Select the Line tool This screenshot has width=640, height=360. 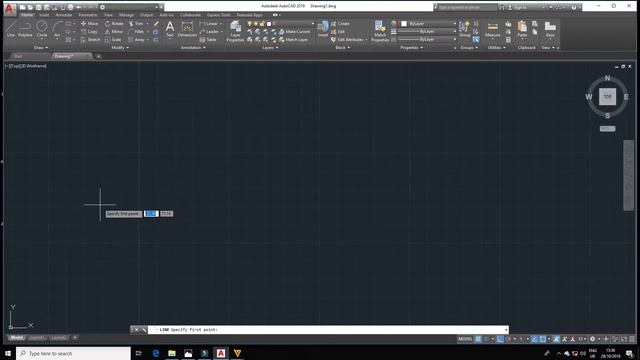(x=11, y=29)
